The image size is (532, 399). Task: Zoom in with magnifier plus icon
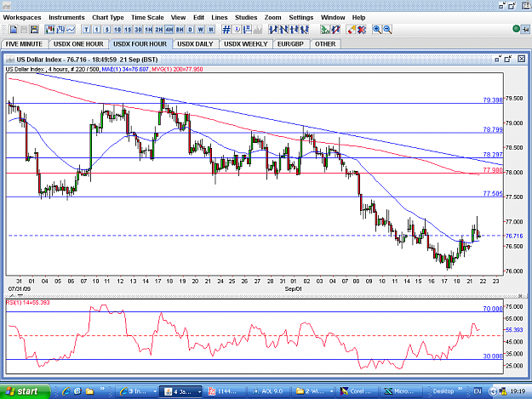376,30
